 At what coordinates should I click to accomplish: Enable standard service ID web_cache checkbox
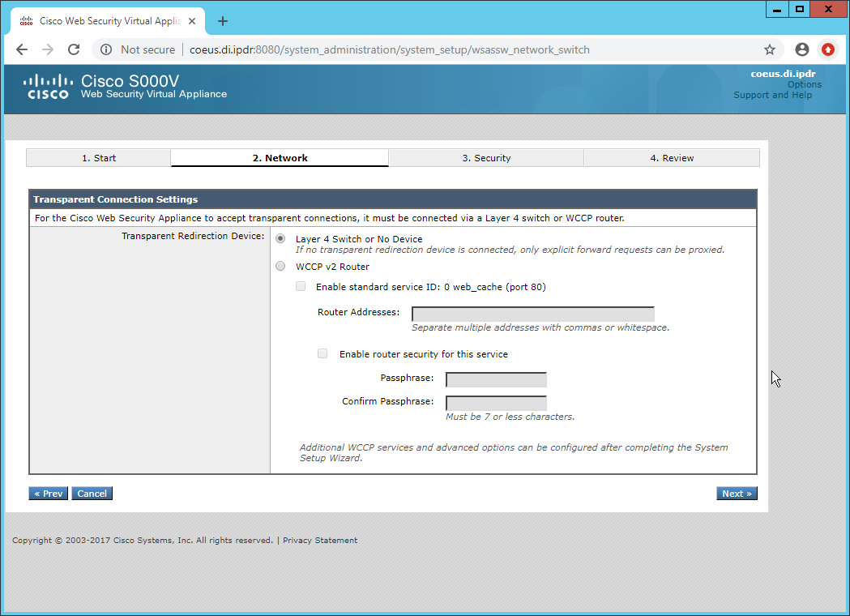[301, 286]
